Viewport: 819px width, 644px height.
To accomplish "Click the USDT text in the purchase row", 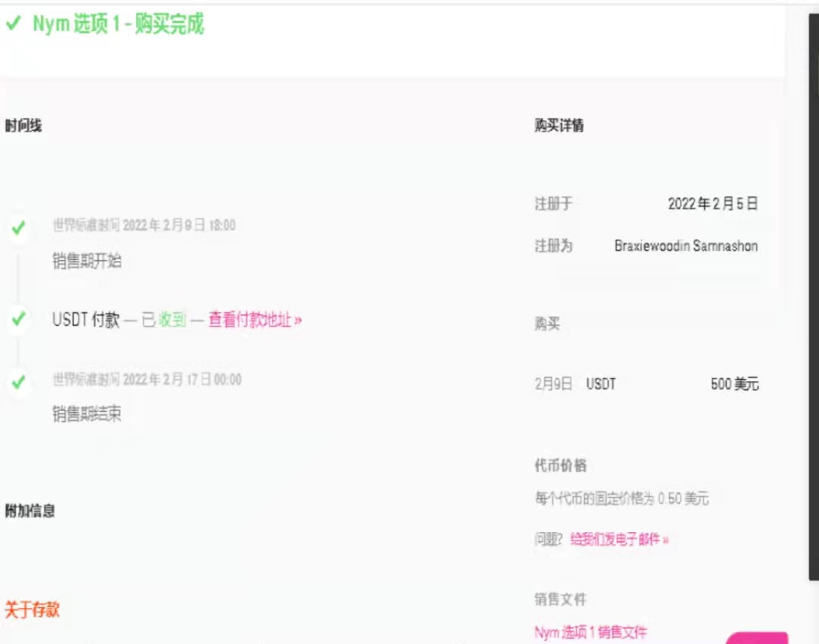I will (x=601, y=384).
